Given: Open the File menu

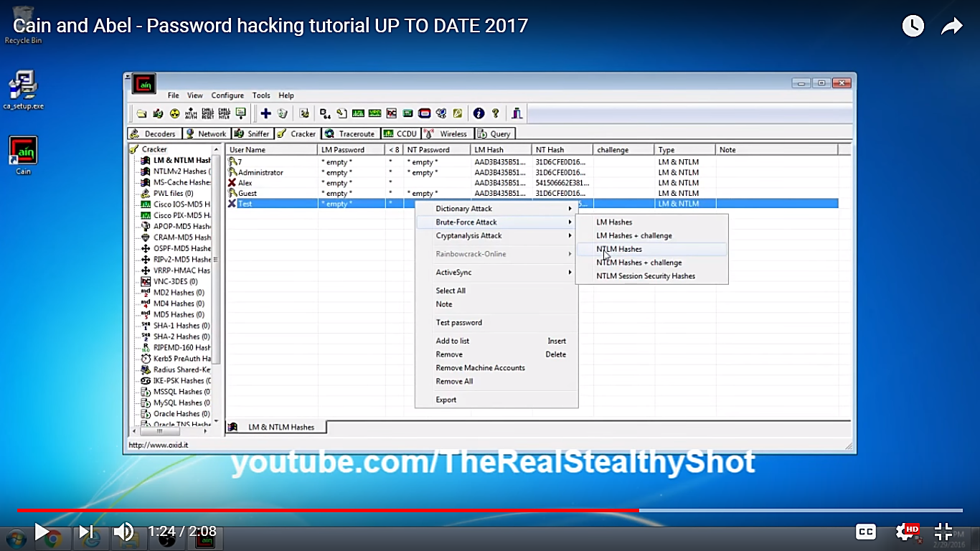Looking at the screenshot, I should tap(174, 95).
